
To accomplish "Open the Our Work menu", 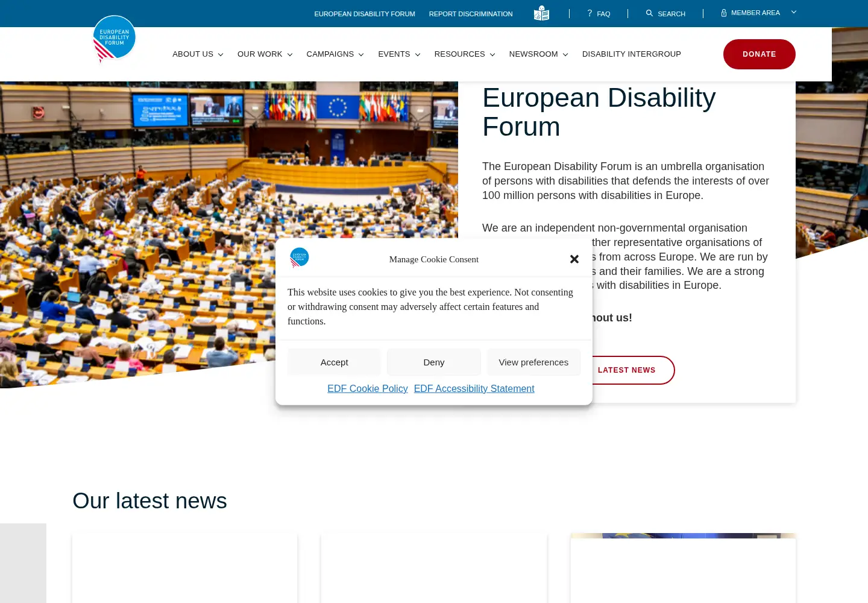I will pyautogui.click(x=260, y=54).
